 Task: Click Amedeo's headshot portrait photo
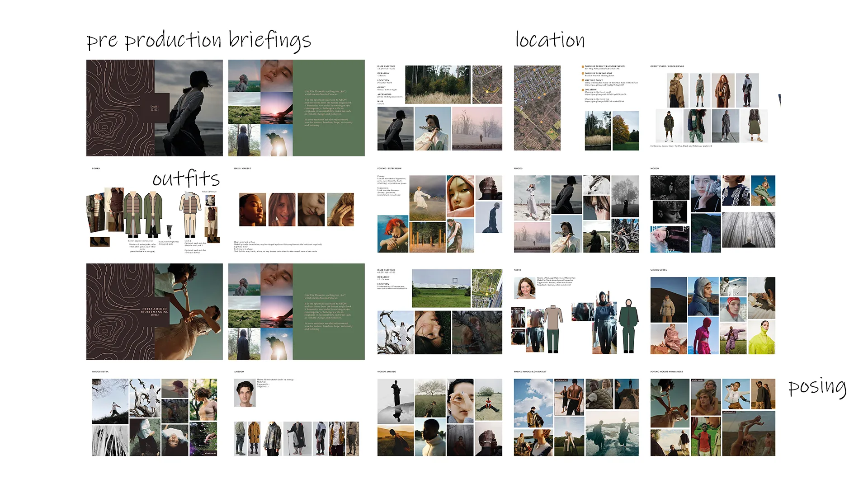click(x=245, y=393)
